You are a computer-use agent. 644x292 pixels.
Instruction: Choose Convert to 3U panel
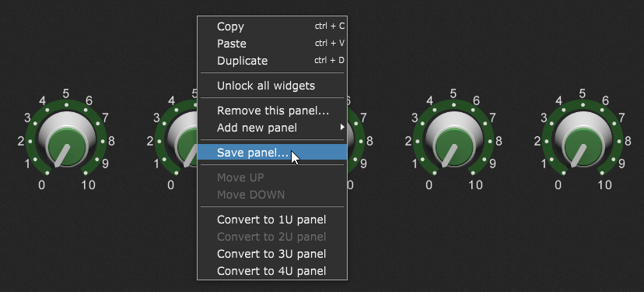pos(272,254)
